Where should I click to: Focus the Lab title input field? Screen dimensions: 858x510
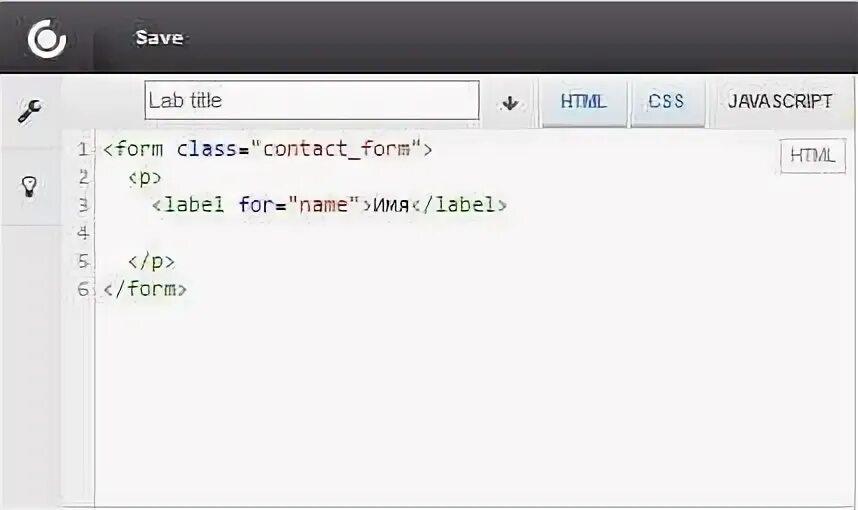[312, 101]
